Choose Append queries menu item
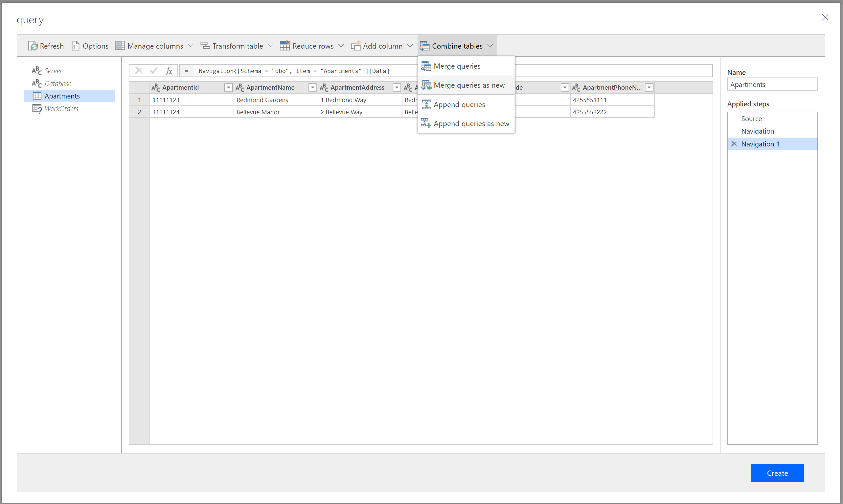The width and height of the screenshot is (843, 504). (459, 105)
